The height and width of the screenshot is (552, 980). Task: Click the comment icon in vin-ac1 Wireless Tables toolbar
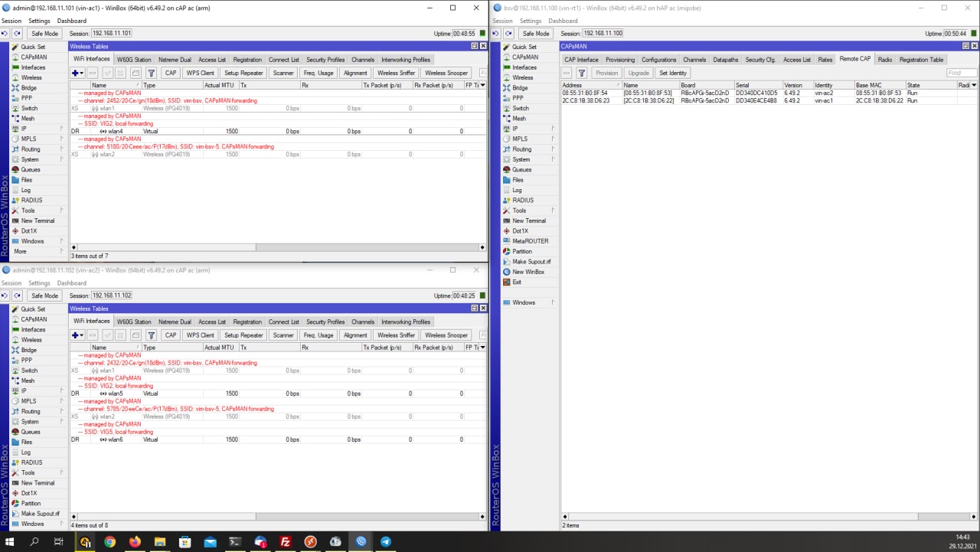tap(136, 73)
